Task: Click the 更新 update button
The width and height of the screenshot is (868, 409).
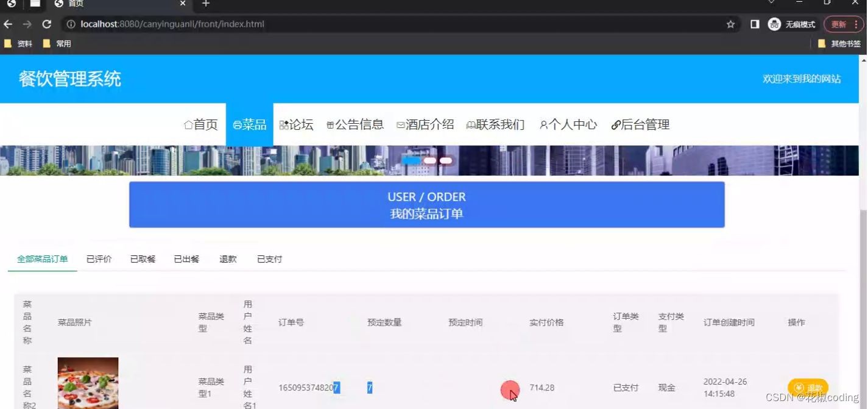Action: [x=844, y=24]
